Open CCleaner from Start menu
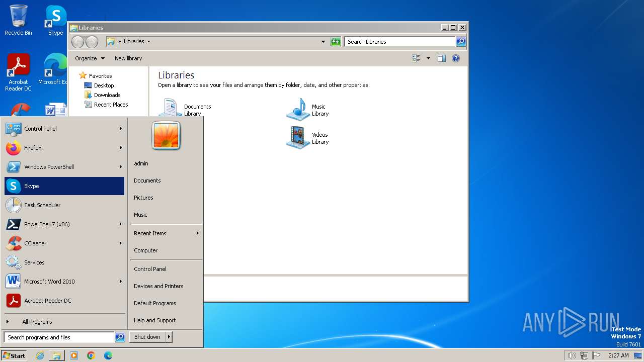 (64, 243)
